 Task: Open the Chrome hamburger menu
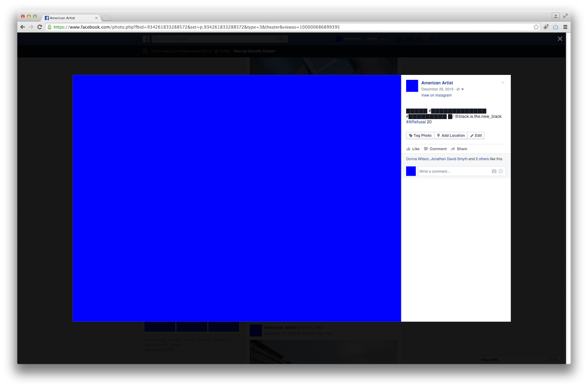(565, 27)
